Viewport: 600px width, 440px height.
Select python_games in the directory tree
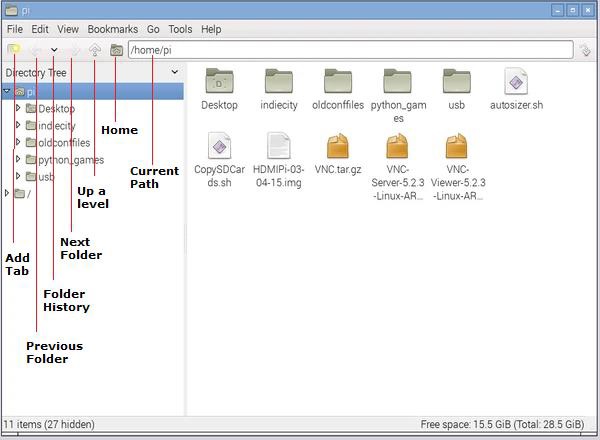(x=71, y=160)
